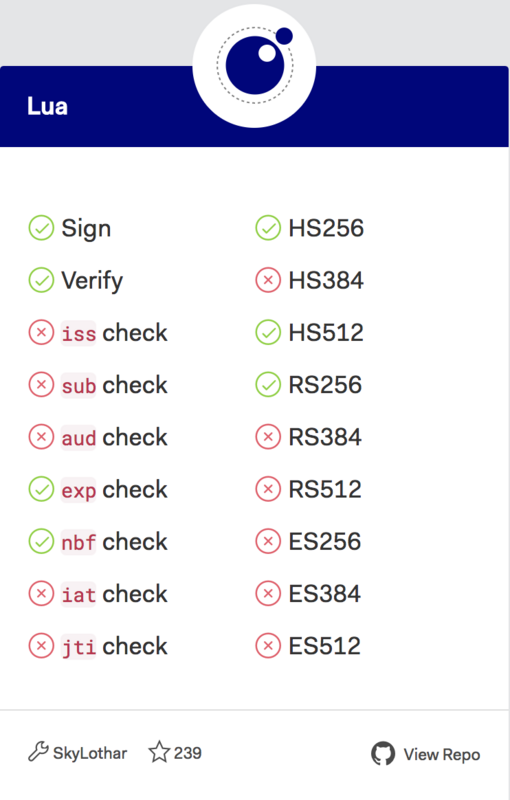The width and height of the screenshot is (510, 800).
Task: Click the red cross beside iss check
Action: click(41, 333)
